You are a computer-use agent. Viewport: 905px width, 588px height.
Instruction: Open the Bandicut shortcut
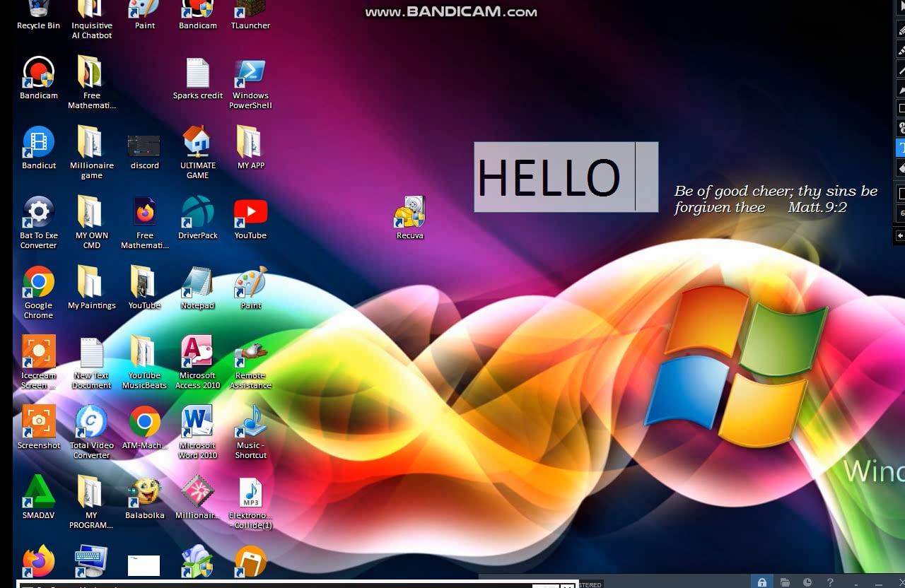tap(38, 148)
